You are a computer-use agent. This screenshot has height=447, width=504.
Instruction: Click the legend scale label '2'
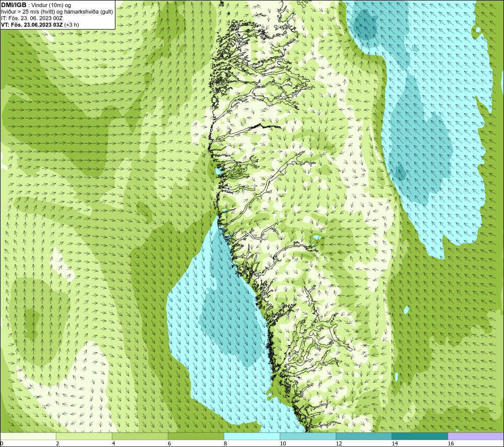(57, 444)
